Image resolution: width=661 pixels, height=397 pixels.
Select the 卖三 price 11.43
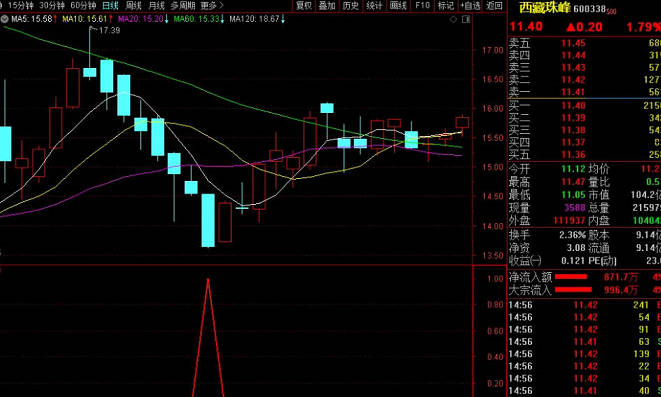573,67
